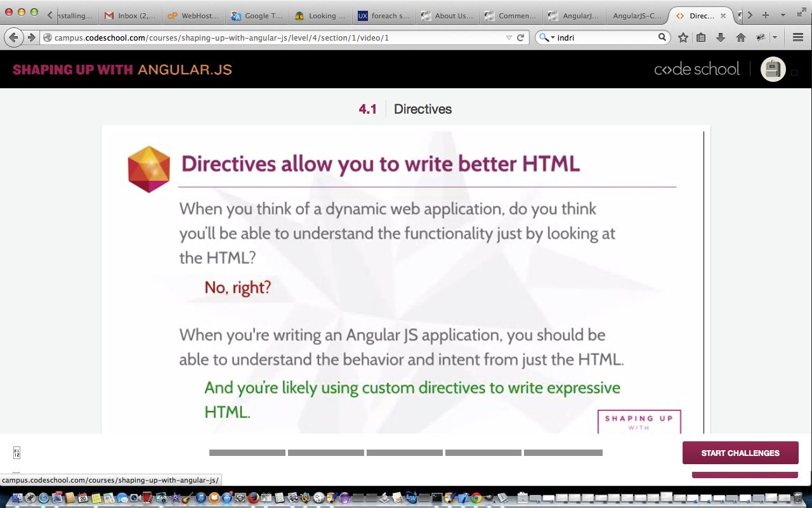812x508 pixels.
Task: Click the Directives video slide
Action: (406, 283)
